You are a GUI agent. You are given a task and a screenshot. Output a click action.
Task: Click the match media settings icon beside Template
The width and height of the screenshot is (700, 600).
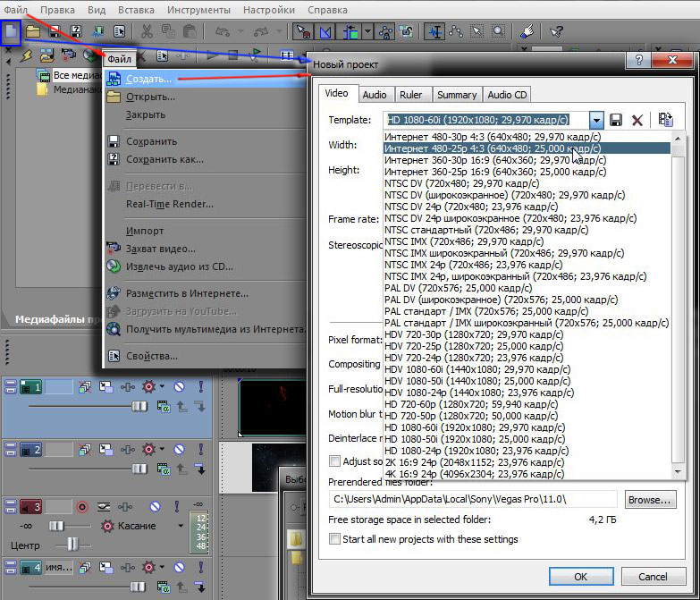665,120
